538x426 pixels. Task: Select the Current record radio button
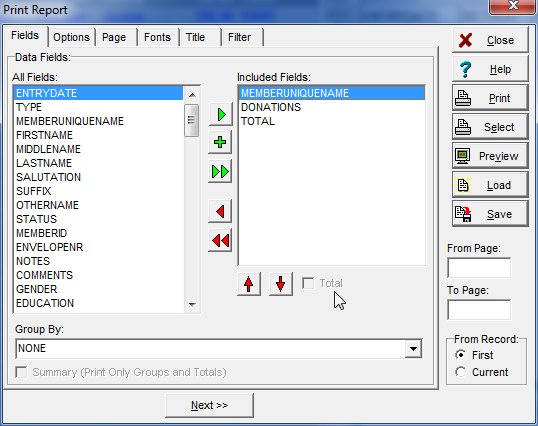460,372
